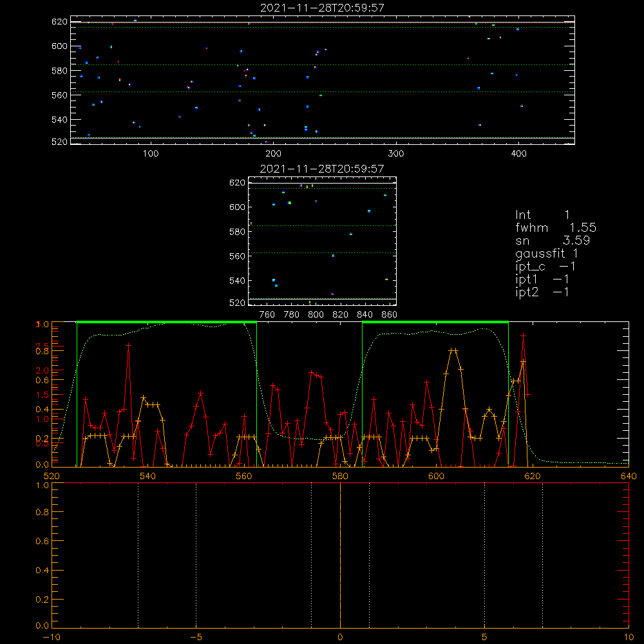Click the 'sn 3.59' readout
644x644 pixels.
pos(553,240)
